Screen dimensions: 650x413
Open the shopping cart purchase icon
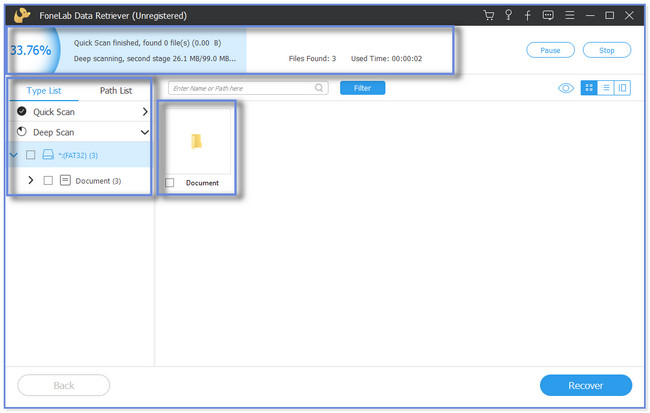489,15
